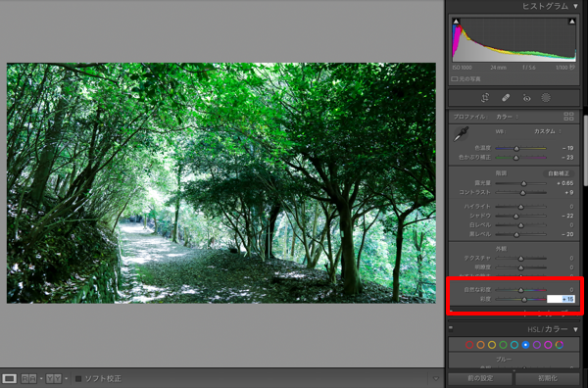Viewport: 588px width, 388px height.
Task: Toggle highlight clipping triangle in histogram
Action: (x=572, y=22)
